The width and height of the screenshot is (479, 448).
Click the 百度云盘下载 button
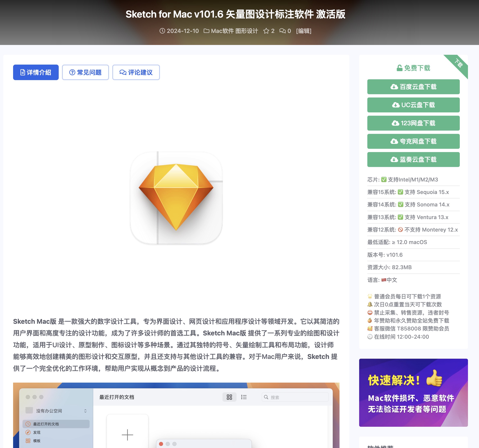tap(413, 87)
